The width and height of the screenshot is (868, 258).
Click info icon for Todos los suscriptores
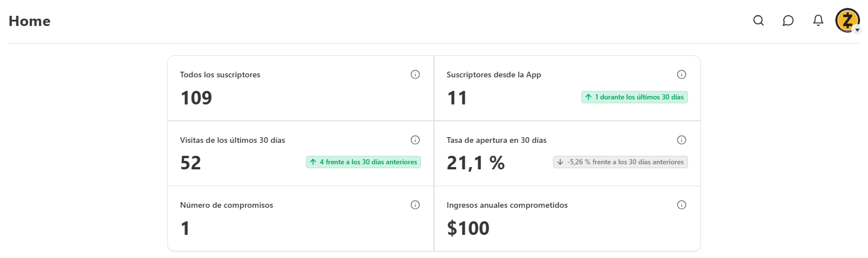click(x=415, y=75)
